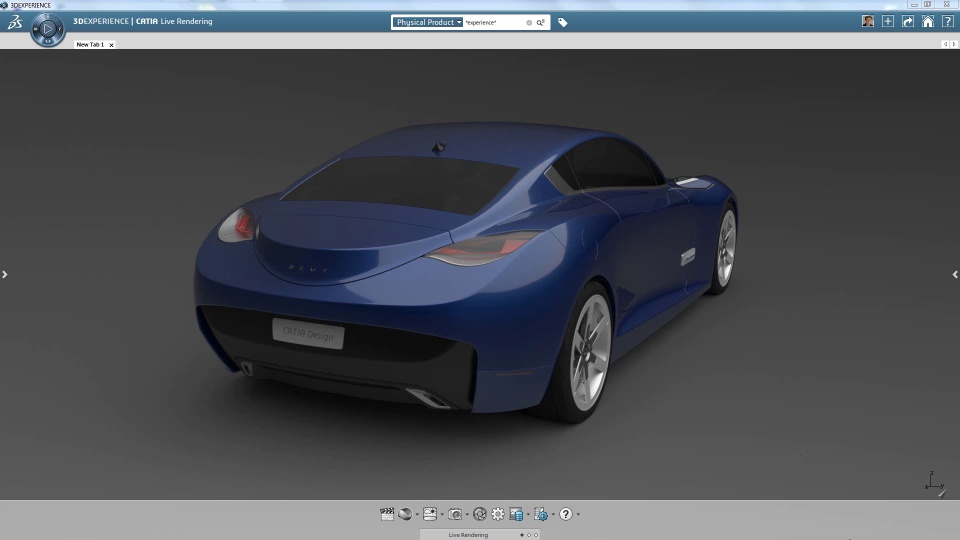960x540 pixels.
Task: Expand the camera dropdown arrow
Action: point(467,515)
